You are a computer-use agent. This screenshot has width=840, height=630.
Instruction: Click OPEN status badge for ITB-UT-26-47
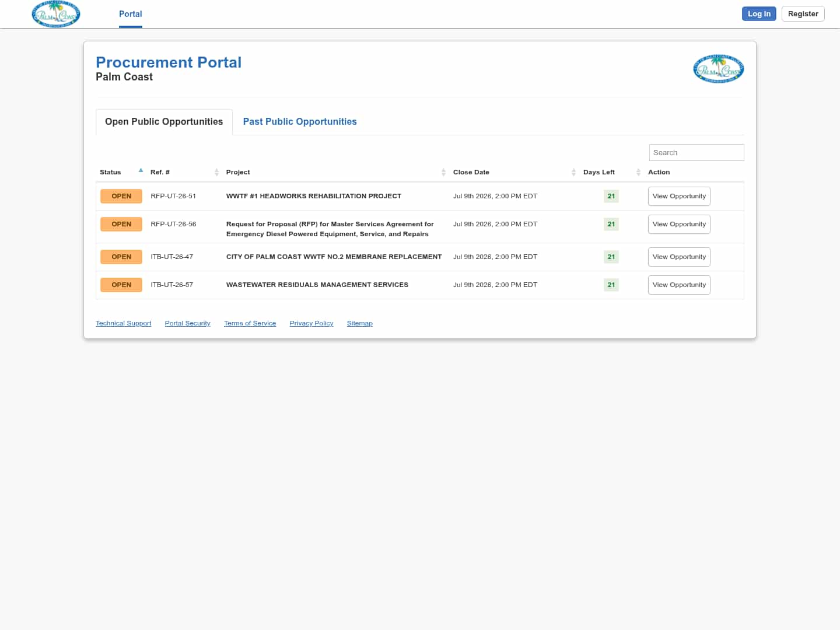(x=121, y=257)
